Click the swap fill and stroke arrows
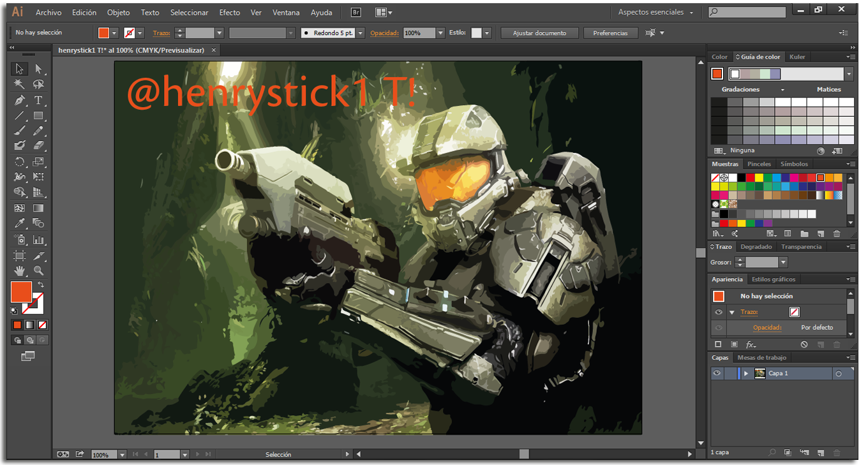Viewport: 868px width, 465px height. (41, 284)
